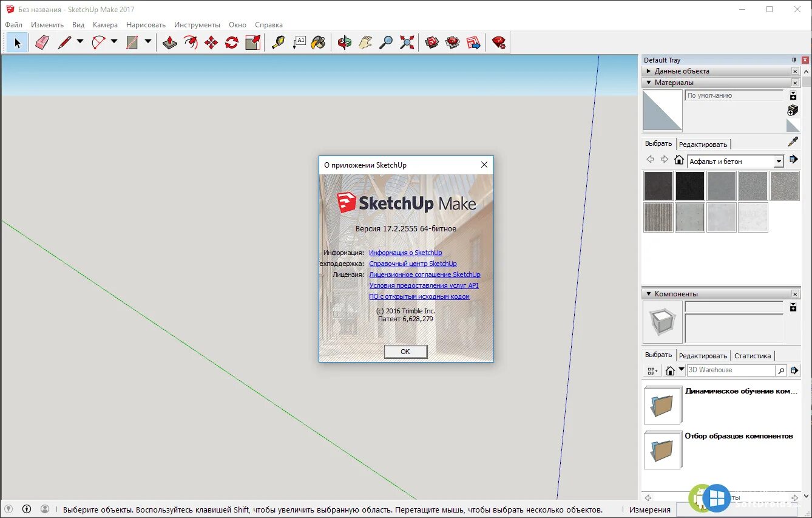Expand the Данные объекта panel

pyautogui.click(x=722, y=71)
